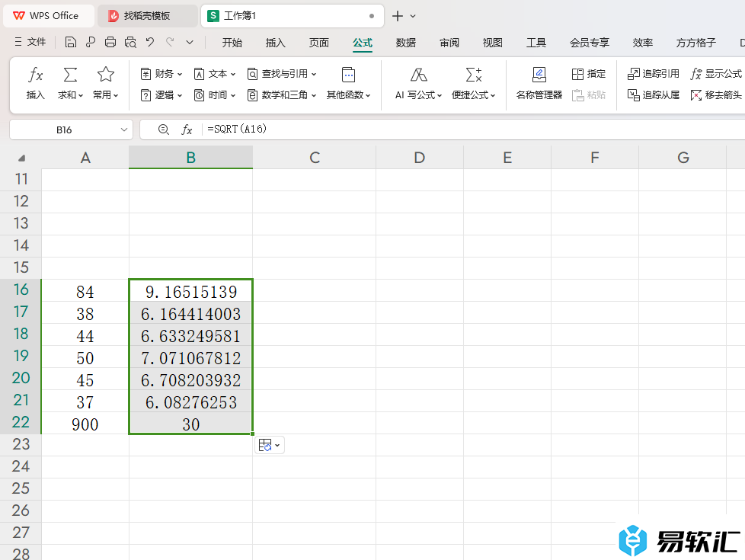Switch to the 数据 ribbon tab

coord(406,43)
